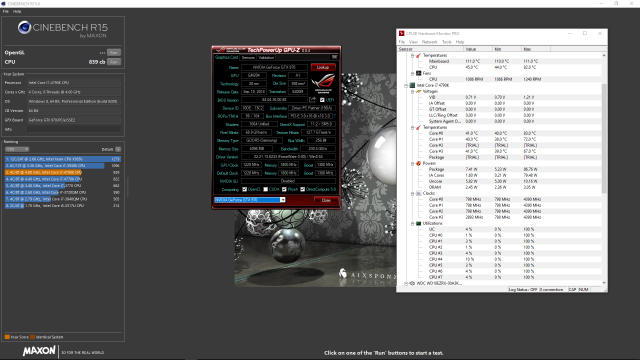Collapse the Utilization node in HWMonitor
The height and width of the screenshot is (360, 640).
(x=412, y=224)
